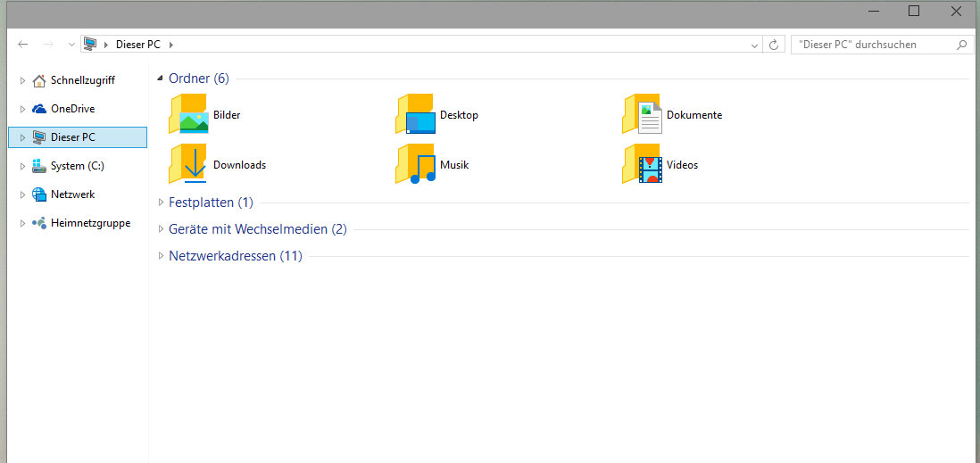Open recent locations dropdown arrow
Viewport: 980px width, 463px height.
(x=71, y=45)
